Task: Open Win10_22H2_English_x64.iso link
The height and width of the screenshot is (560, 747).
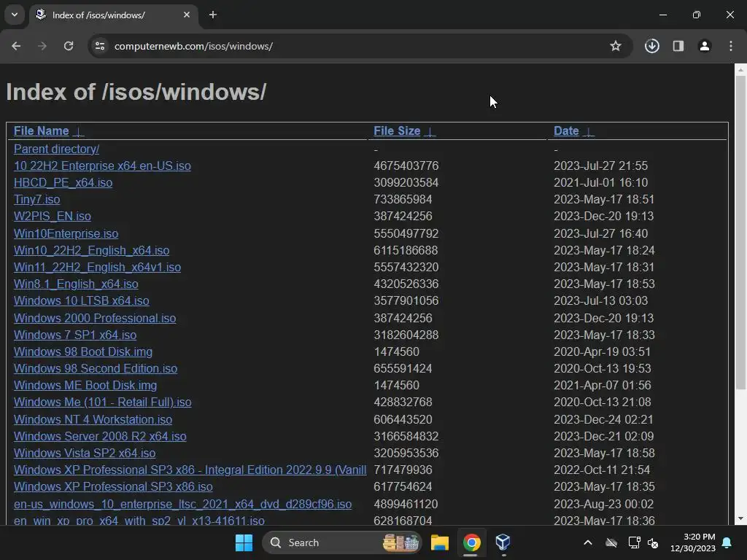Action: 91,251
